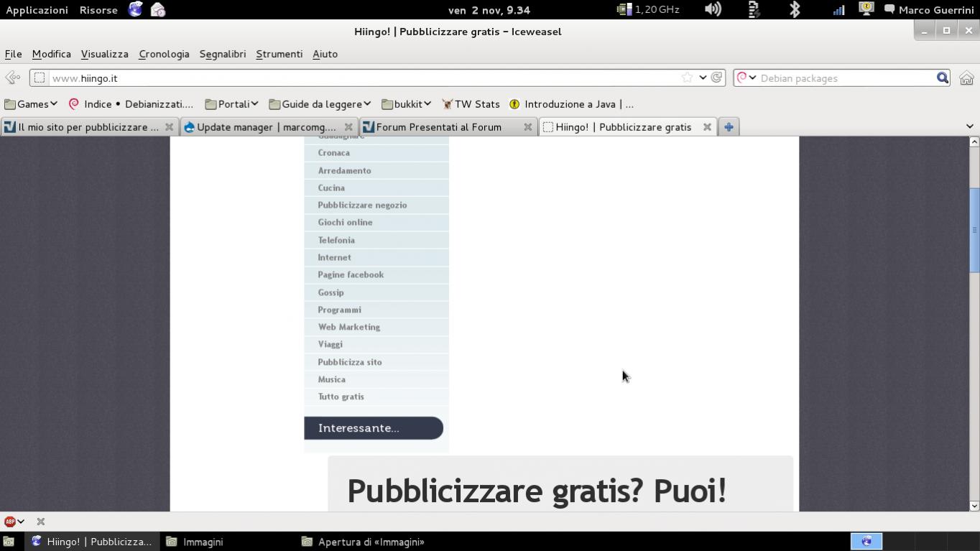Close the Update manager tab
The width and height of the screenshot is (980, 551).
348,127
